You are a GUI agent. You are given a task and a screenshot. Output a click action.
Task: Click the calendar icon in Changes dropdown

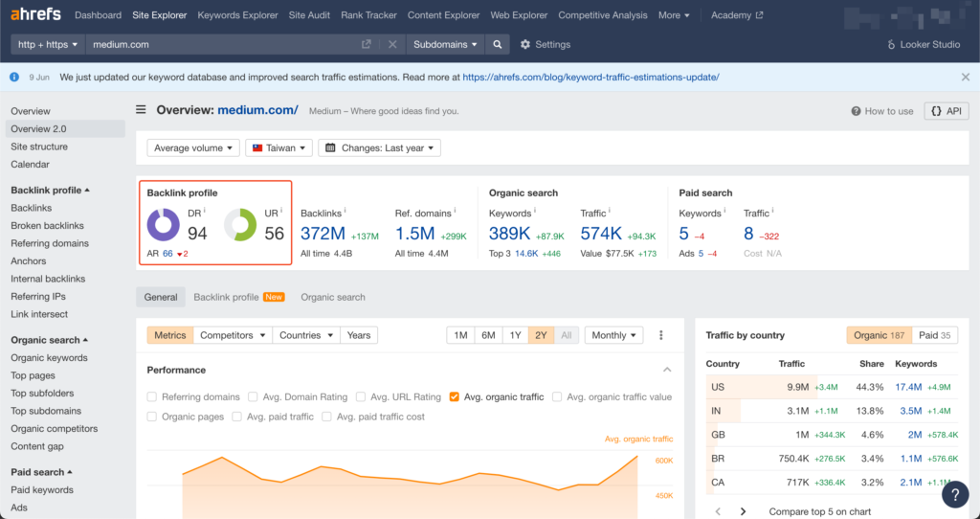pos(330,147)
